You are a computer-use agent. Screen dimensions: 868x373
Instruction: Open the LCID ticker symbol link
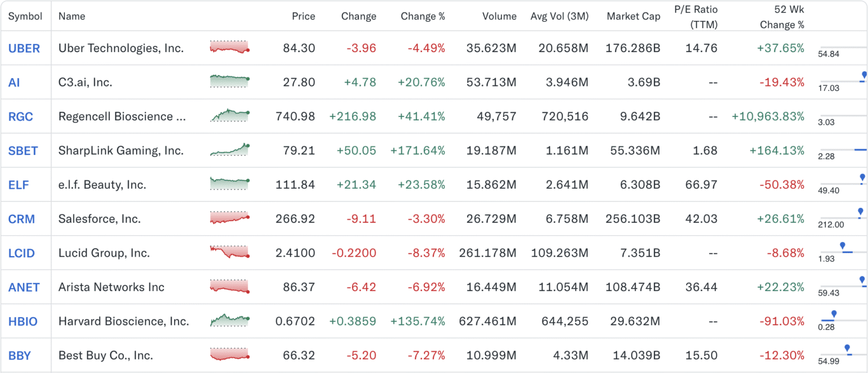[x=22, y=253]
